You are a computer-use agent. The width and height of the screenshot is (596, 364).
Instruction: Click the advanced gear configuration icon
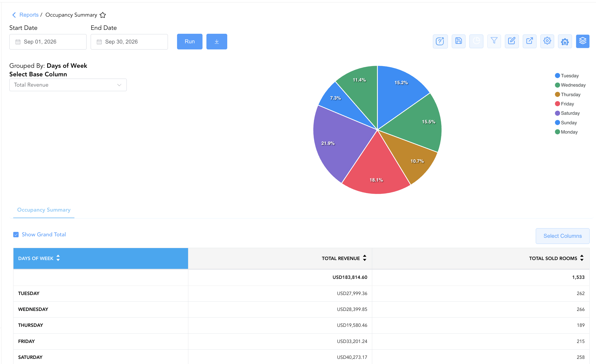point(565,41)
